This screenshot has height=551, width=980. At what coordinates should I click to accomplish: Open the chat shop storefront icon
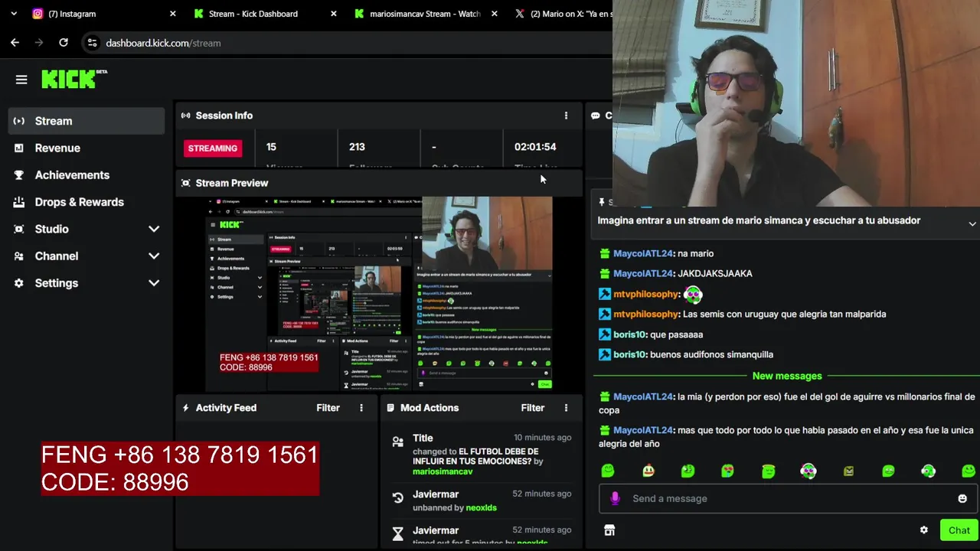609,530
